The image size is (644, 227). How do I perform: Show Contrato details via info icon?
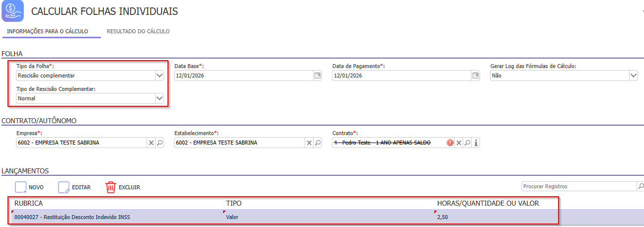tap(476, 143)
